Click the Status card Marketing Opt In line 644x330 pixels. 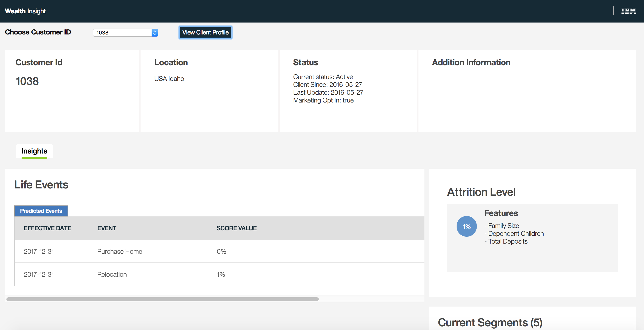(x=323, y=100)
